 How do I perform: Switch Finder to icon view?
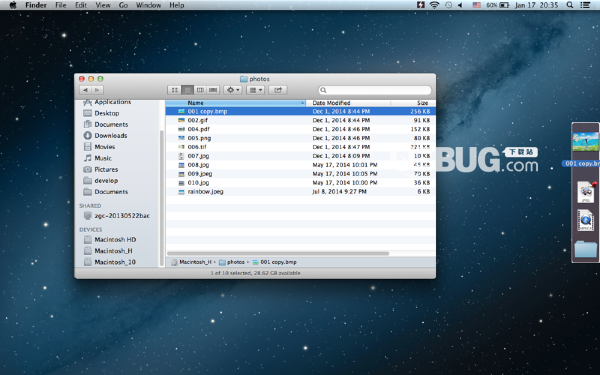pos(174,90)
